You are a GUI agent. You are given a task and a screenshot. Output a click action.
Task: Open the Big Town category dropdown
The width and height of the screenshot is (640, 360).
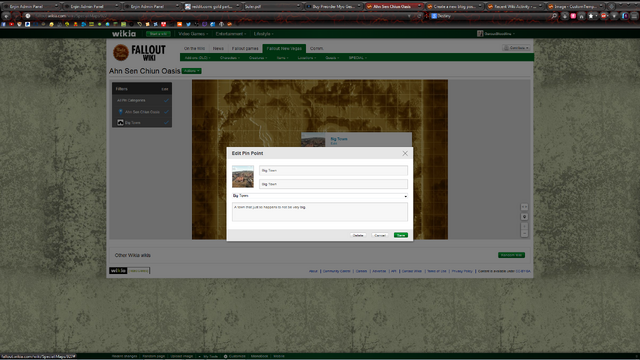[320, 196]
